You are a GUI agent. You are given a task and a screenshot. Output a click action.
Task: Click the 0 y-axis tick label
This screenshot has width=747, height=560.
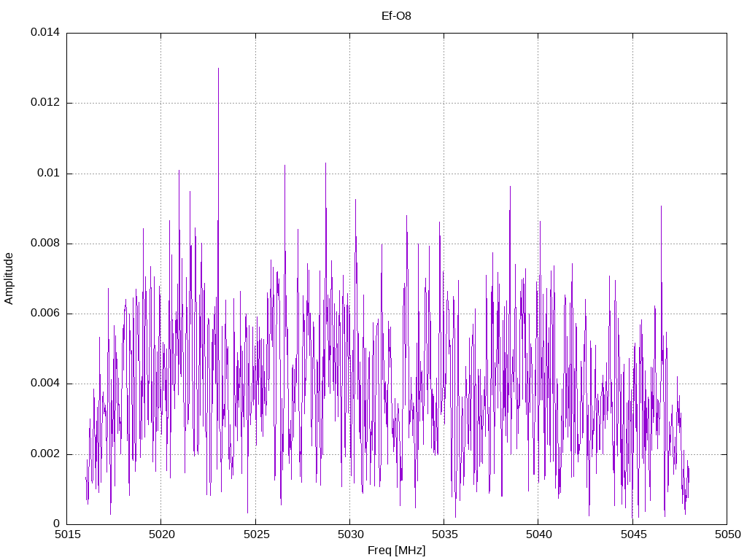pos(57,524)
